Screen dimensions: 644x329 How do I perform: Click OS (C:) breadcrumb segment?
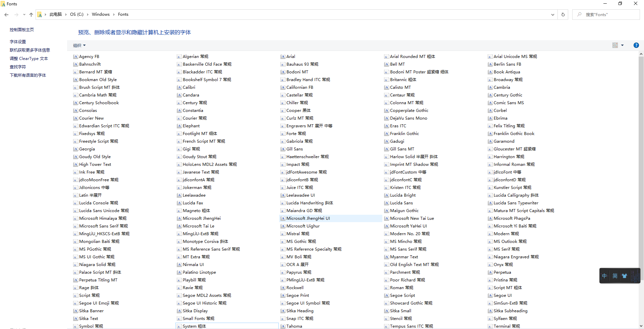point(77,14)
